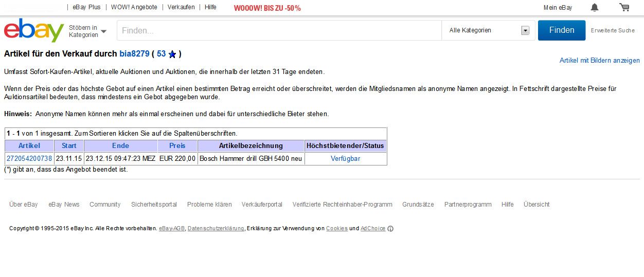This screenshot has width=644, height=277.
Task: Select the price cell EUR 220,00
Action: coord(177,158)
